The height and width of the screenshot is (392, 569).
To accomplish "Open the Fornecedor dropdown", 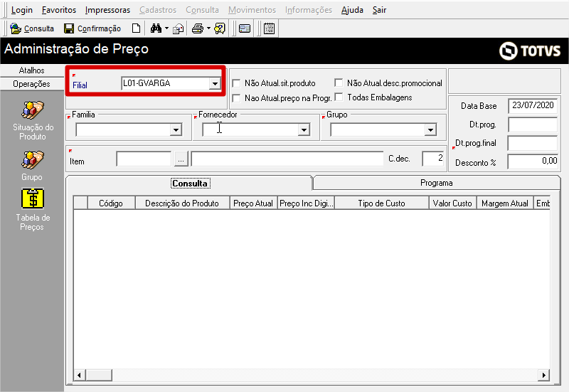I will click(x=304, y=129).
